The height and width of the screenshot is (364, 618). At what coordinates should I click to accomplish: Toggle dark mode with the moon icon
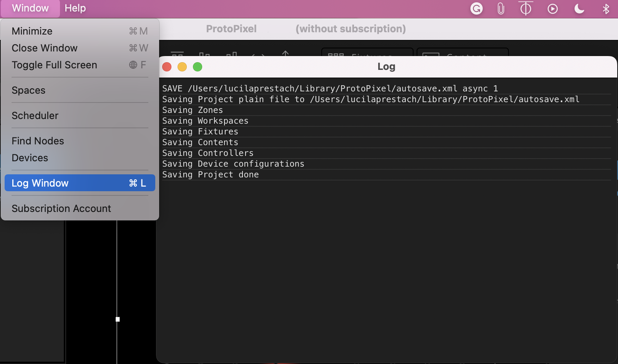tap(579, 8)
